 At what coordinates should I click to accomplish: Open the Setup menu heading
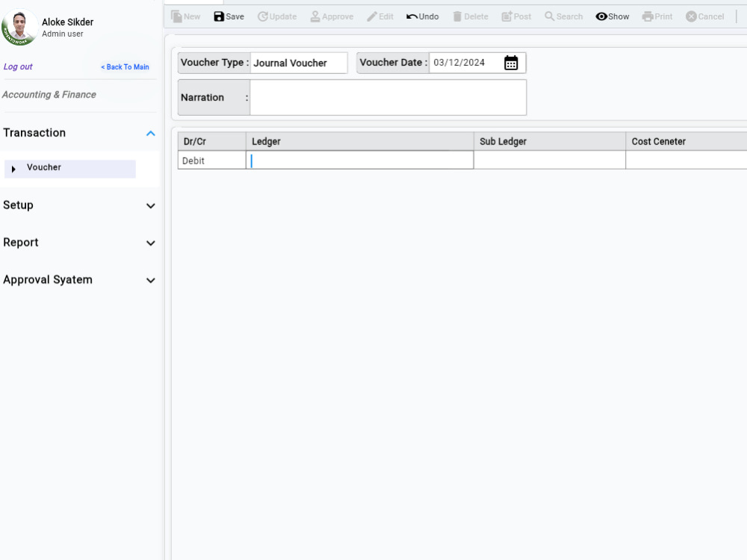18,205
